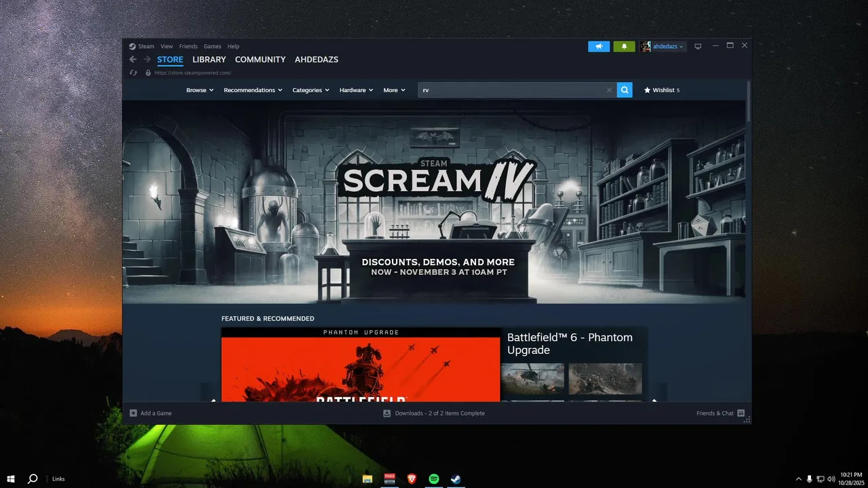Viewport: 868px width, 488px height.
Task: Switch to Big Picture mode monitor icon
Action: [698, 46]
